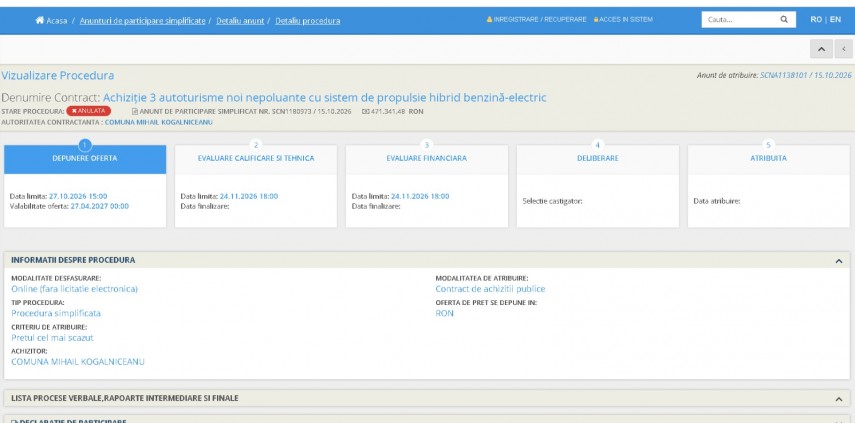This screenshot has height=423, width=855.
Task: Click notice number SCN1180973 text
Action: click(292, 111)
